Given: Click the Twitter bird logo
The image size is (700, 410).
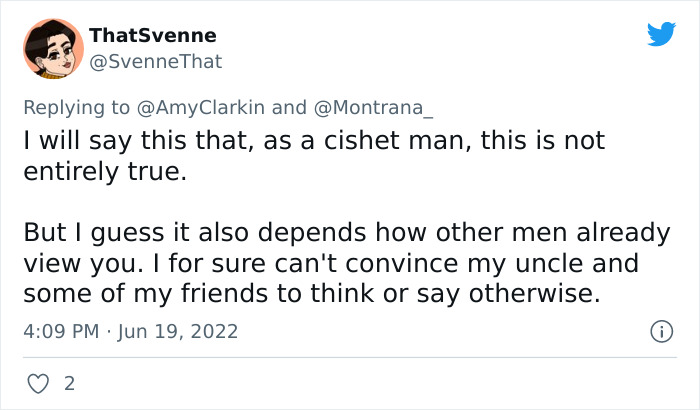Looking at the screenshot, I should [x=661, y=35].
